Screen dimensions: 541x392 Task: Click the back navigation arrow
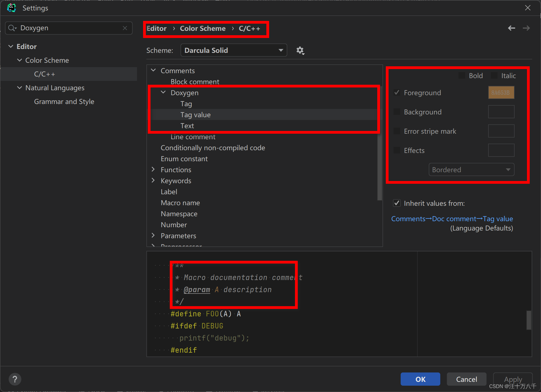511,28
